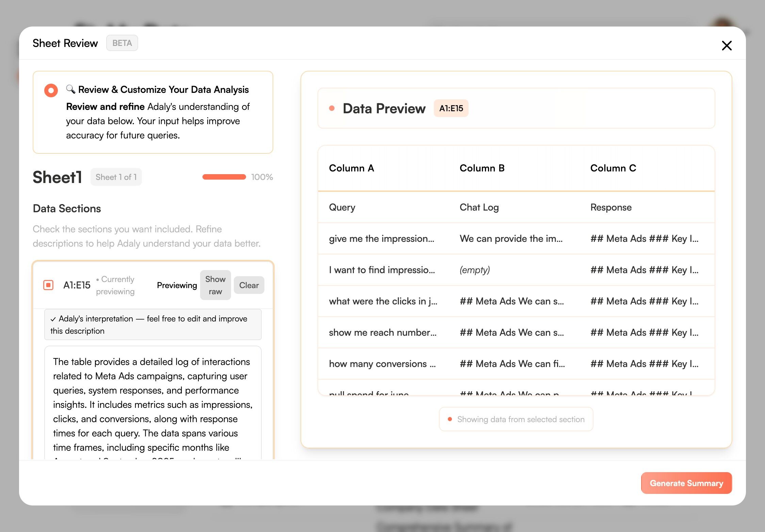Click the orange dot beside Data Preview
Viewport: 765px width, 532px height.
click(332, 109)
